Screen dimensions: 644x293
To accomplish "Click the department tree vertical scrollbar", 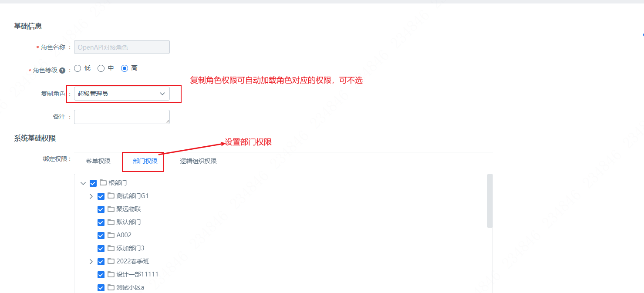I will click(490, 201).
